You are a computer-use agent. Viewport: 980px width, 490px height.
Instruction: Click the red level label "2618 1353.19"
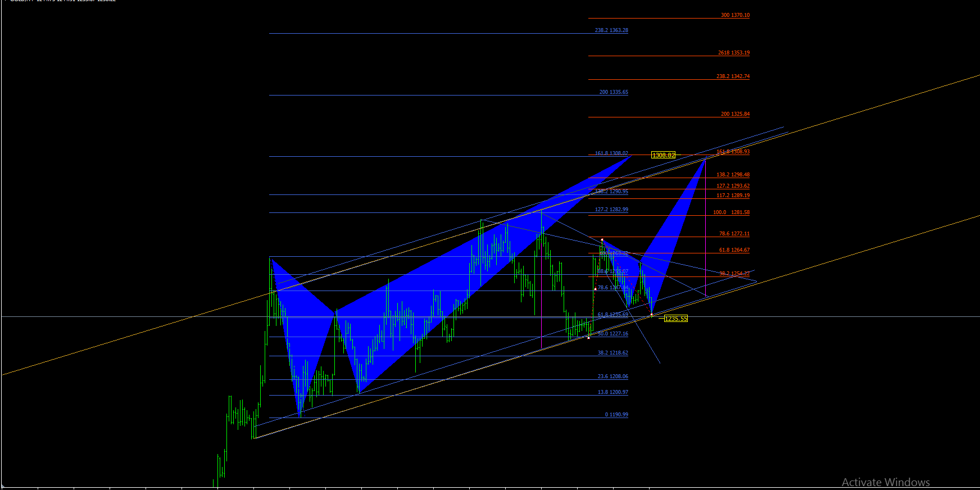click(734, 53)
